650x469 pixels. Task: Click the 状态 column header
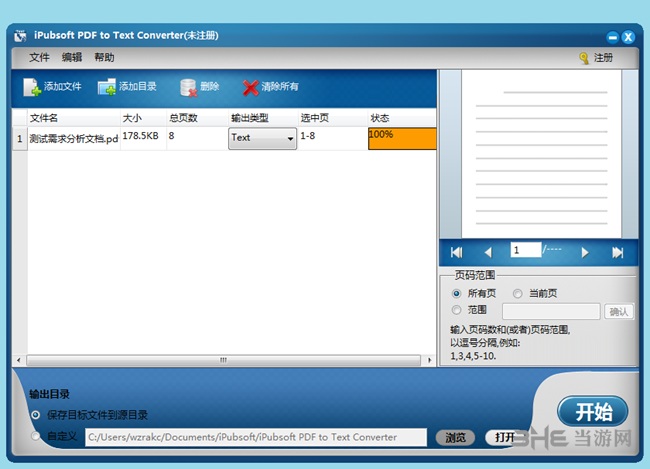[x=402, y=118]
